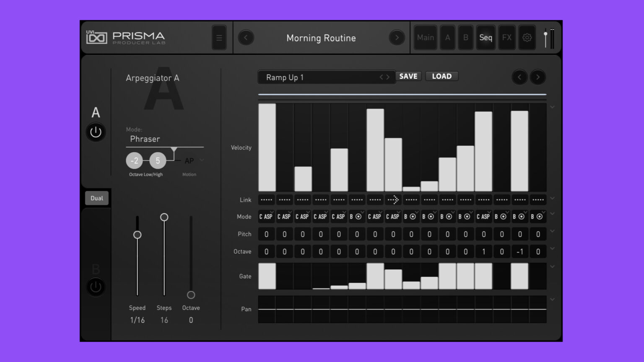644x362 pixels.
Task: Open the first step's C ASP mode dropdown
Action: pos(266,217)
